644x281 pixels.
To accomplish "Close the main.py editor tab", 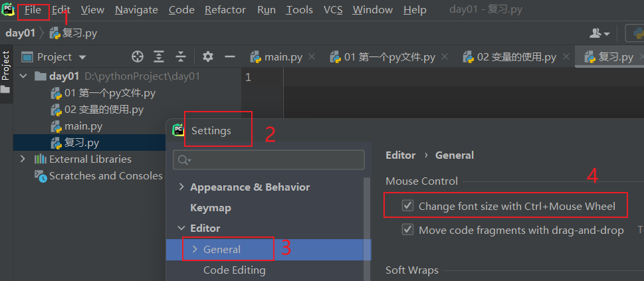I will 312,56.
